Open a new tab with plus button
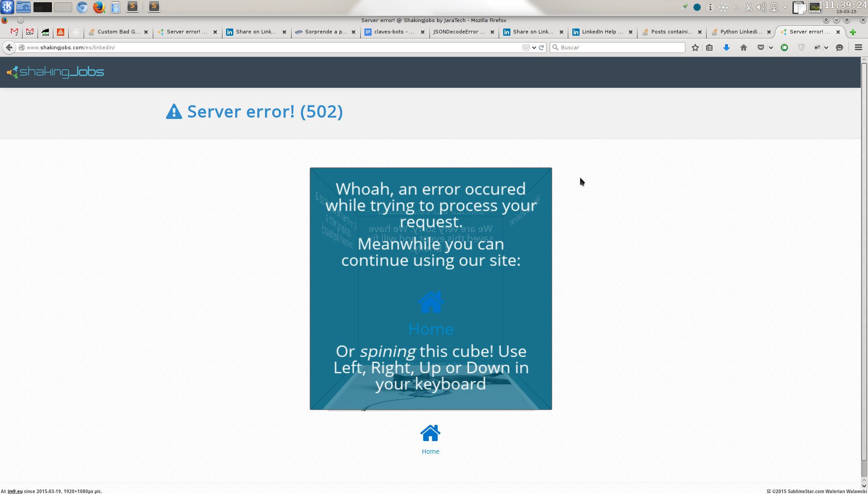 pos(853,32)
